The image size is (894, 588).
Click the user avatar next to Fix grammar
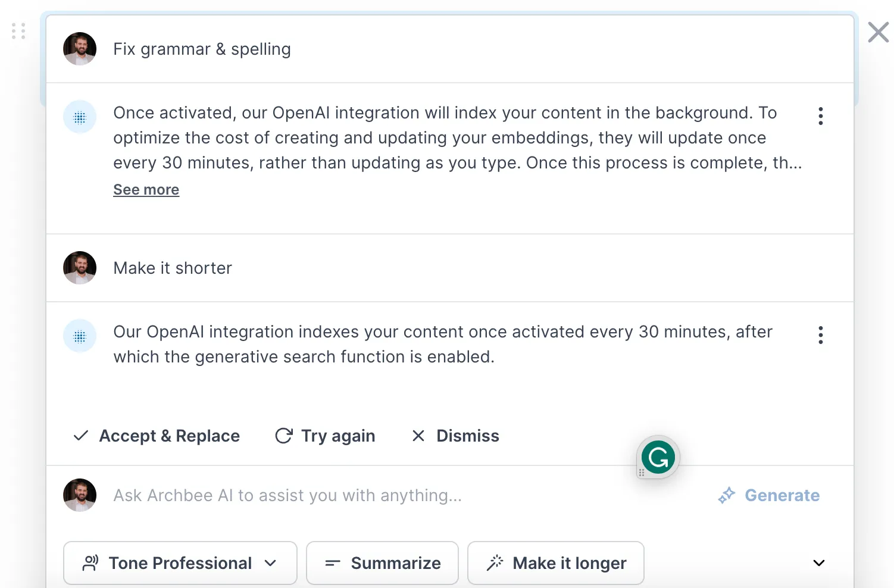(80, 49)
